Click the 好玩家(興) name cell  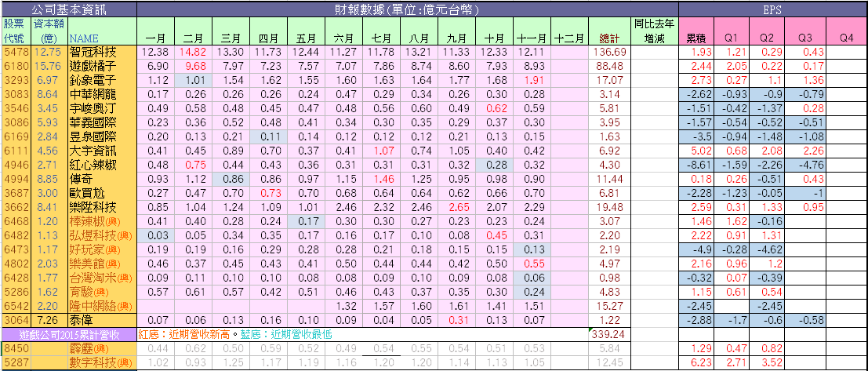[102, 249]
